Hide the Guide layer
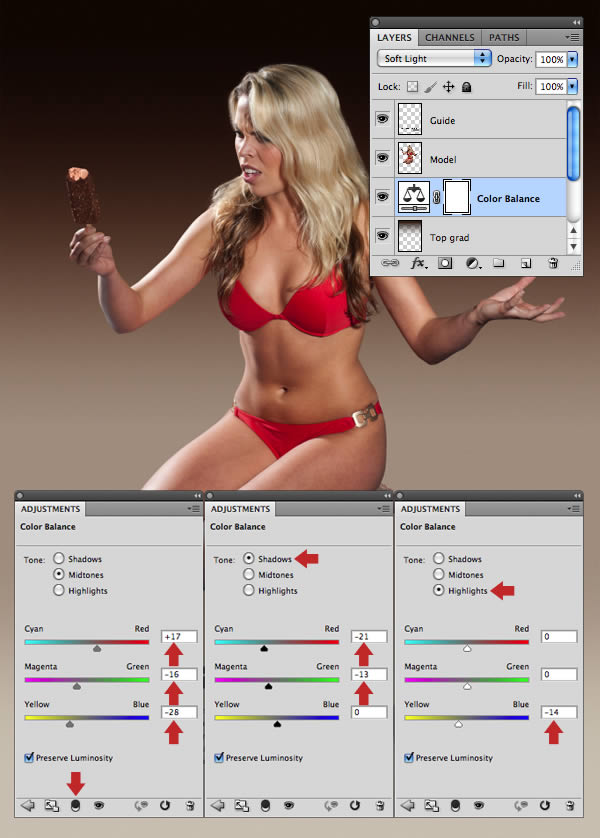This screenshot has width=600, height=838. 383,119
